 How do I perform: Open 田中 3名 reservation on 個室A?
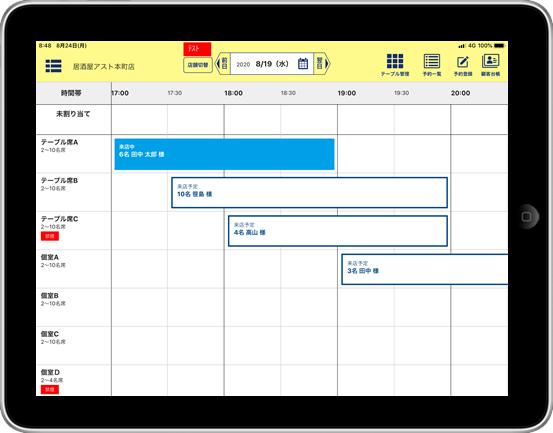point(425,269)
